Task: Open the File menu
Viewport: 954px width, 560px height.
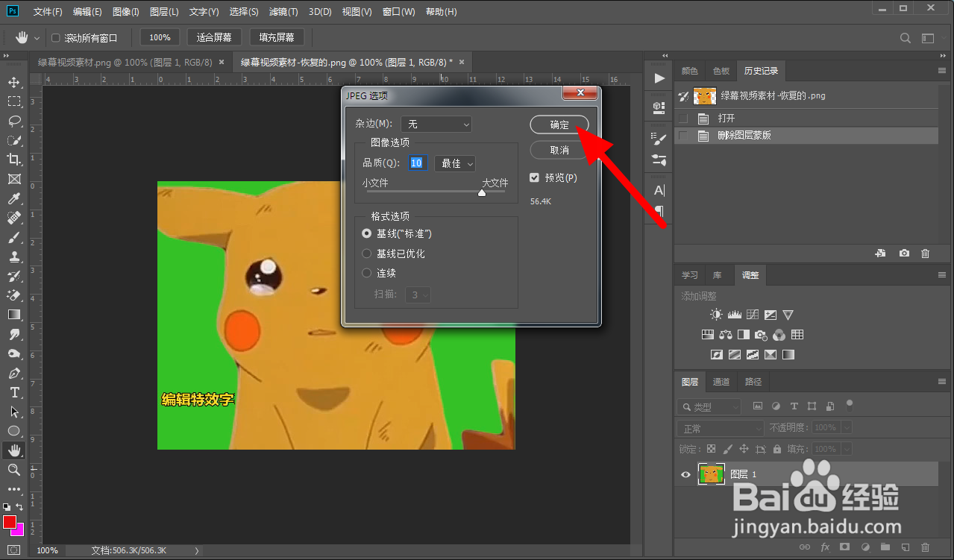Action: pyautogui.click(x=48, y=12)
